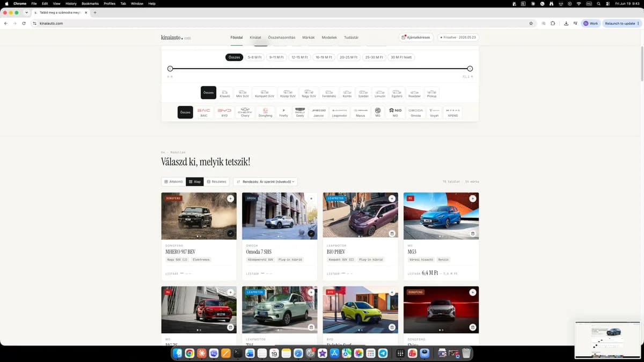Screen dimensions: 644x362
Task: Choose Egyterű body type
Action: click(397, 93)
